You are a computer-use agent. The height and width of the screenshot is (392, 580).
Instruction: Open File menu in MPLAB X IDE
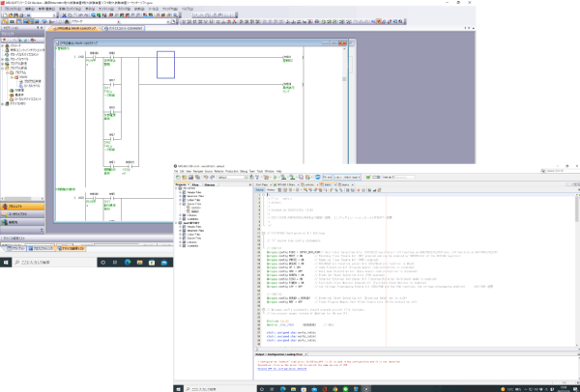pyautogui.click(x=176, y=172)
